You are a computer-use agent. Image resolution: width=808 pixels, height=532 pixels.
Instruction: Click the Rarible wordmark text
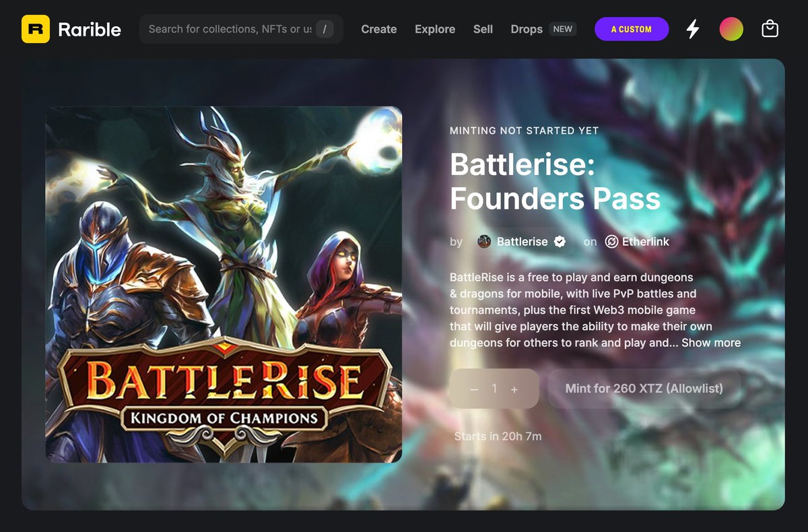90,30
